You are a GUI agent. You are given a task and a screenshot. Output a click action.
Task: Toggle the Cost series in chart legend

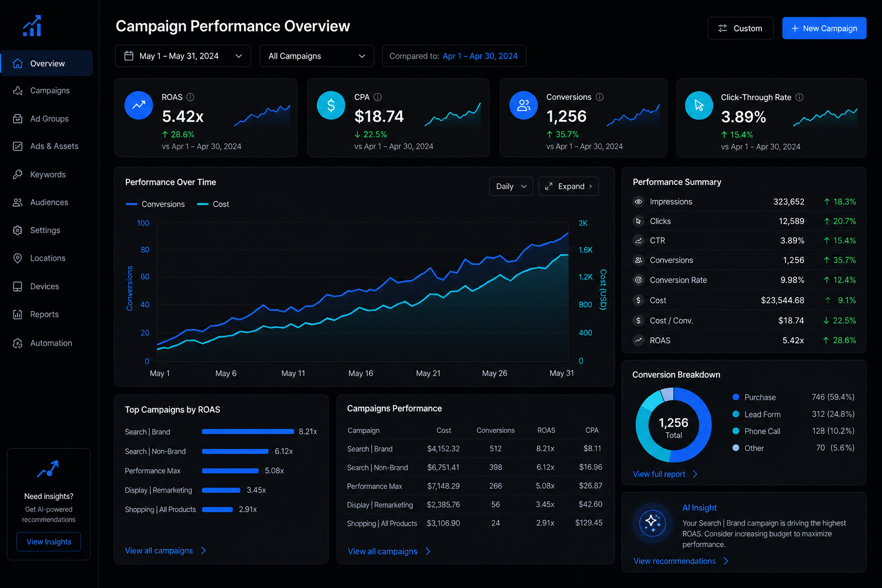(213, 204)
